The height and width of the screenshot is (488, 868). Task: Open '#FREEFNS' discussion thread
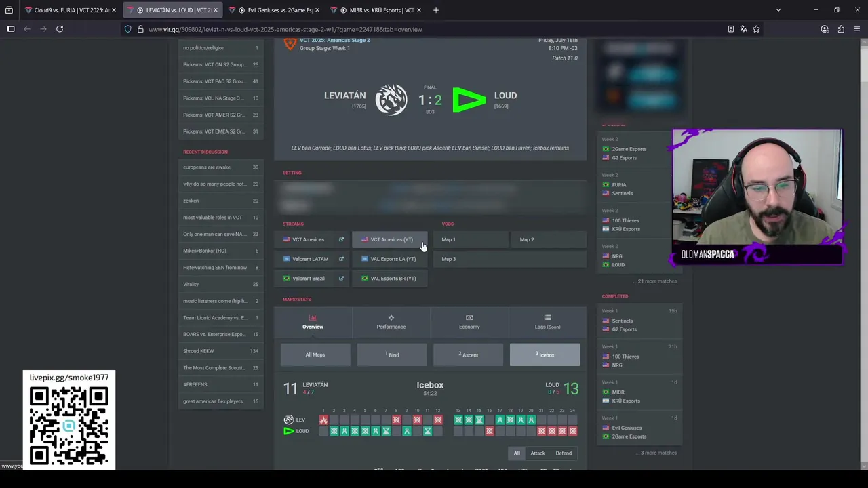[221, 384]
